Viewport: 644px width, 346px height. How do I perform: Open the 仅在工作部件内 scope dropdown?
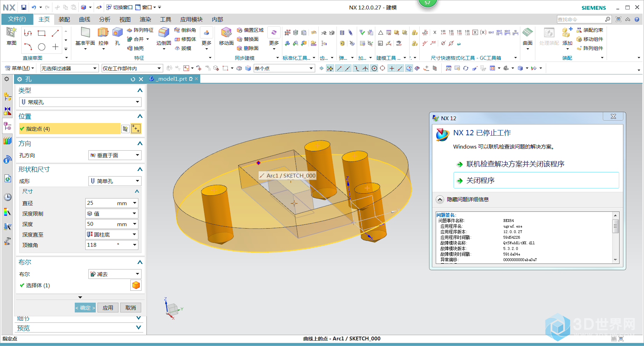tap(132, 69)
